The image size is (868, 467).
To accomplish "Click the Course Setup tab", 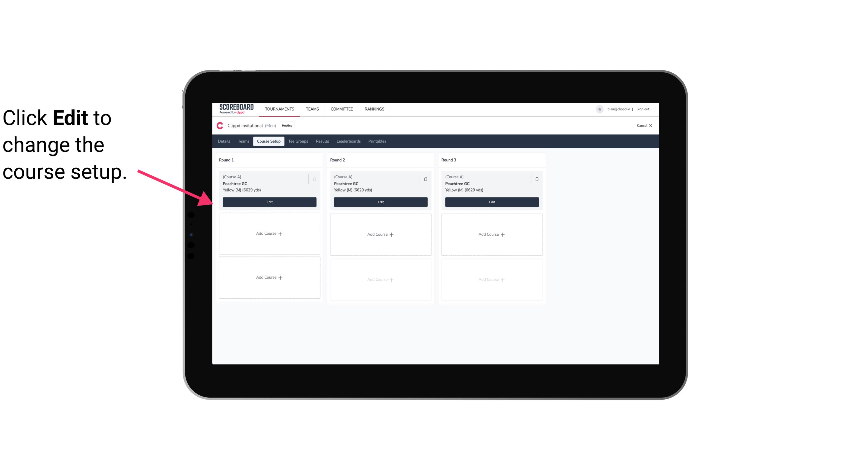I will [268, 141].
